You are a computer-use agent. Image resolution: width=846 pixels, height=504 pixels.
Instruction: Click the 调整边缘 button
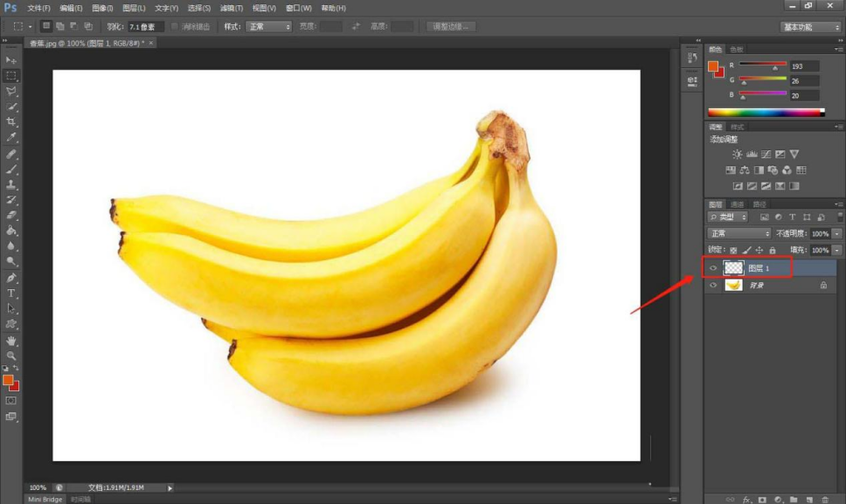tap(452, 27)
